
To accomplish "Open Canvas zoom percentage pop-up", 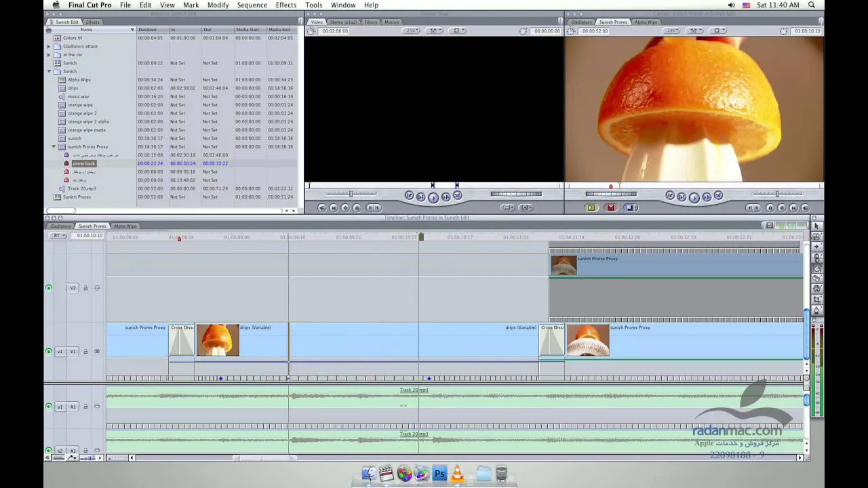I will coord(672,30).
